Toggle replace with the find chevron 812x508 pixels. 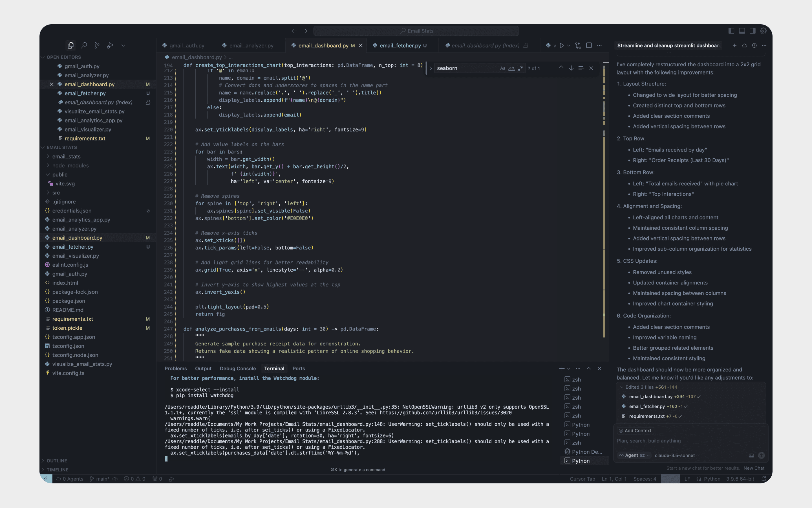(x=431, y=68)
